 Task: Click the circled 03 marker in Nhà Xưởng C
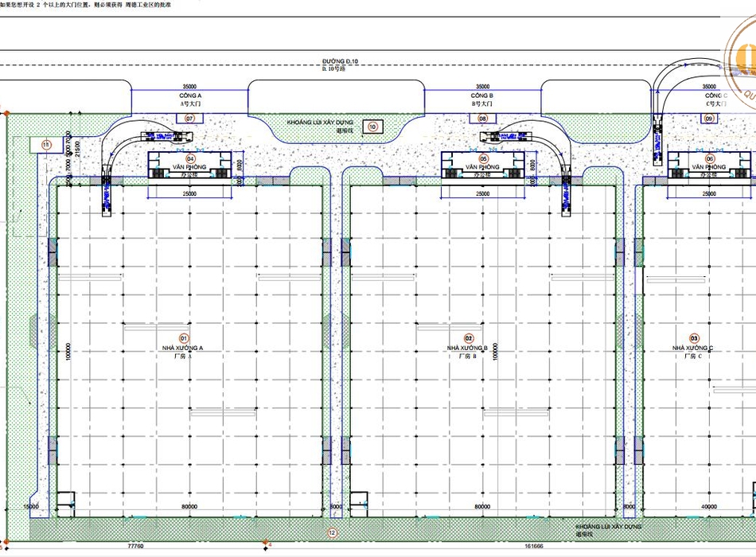point(694,338)
